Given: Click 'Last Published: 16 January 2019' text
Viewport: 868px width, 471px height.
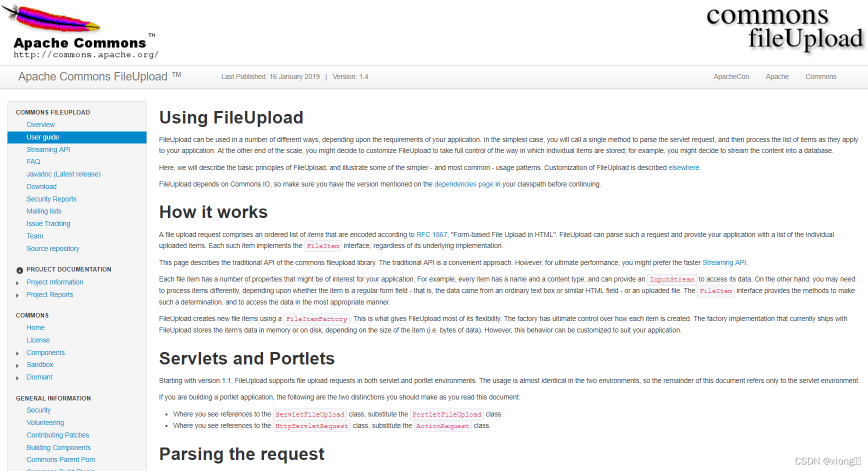Looking at the screenshot, I should coord(270,76).
